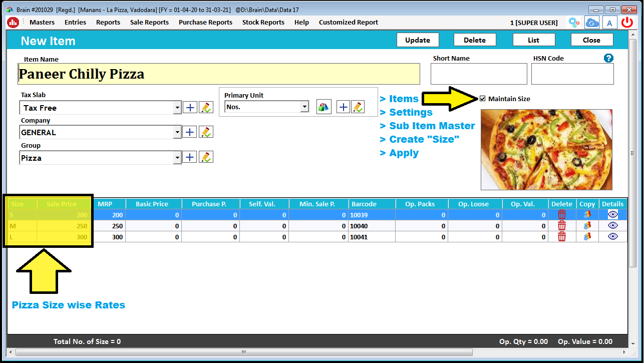Open the Sale Reports menu
This screenshot has width=644, height=363.
pos(149,22)
